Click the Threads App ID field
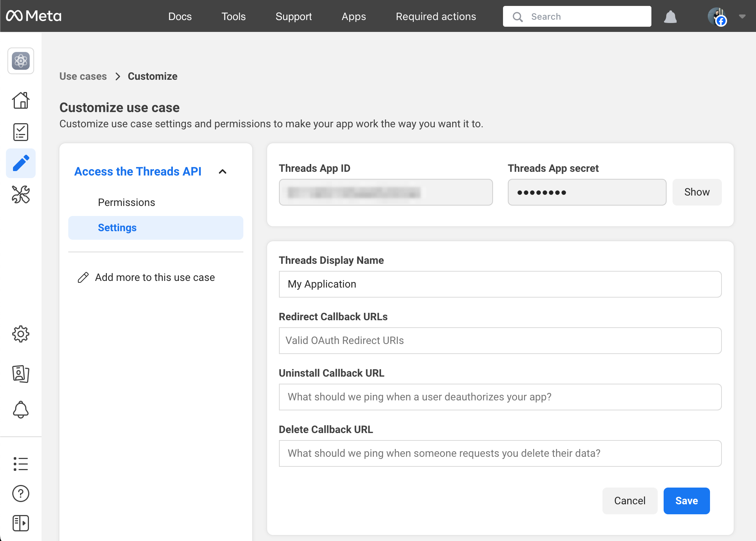The height and width of the screenshot is (541, 756). tap(386, 192)
